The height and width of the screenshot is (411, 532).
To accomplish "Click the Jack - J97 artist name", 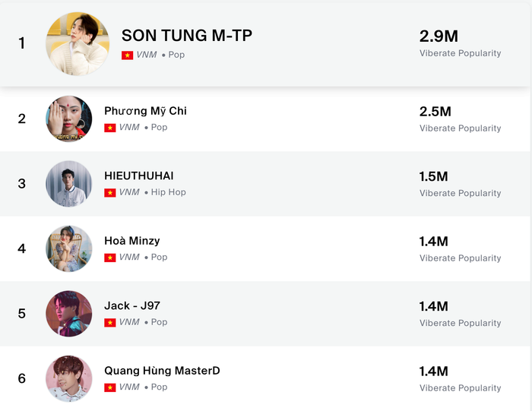I will (x=132, y=306).
